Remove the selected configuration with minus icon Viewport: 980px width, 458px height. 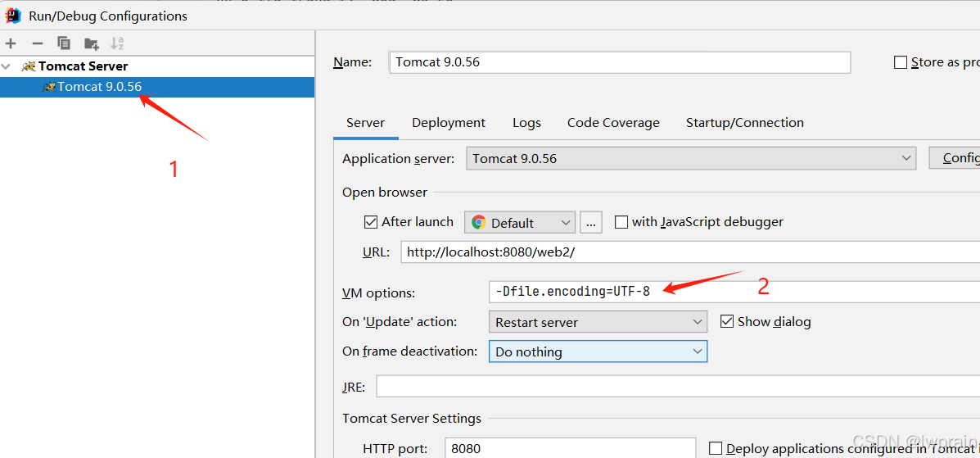point(38,43)
